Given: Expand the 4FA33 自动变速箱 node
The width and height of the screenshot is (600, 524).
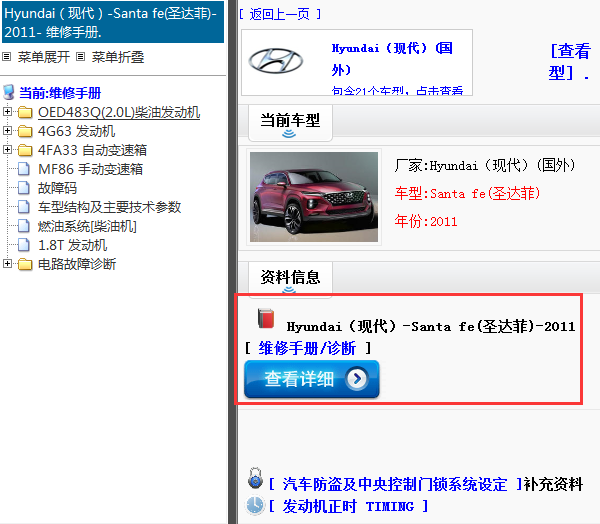Looking at the screenshot, I should pyautogui.click(x=7, y=149).
